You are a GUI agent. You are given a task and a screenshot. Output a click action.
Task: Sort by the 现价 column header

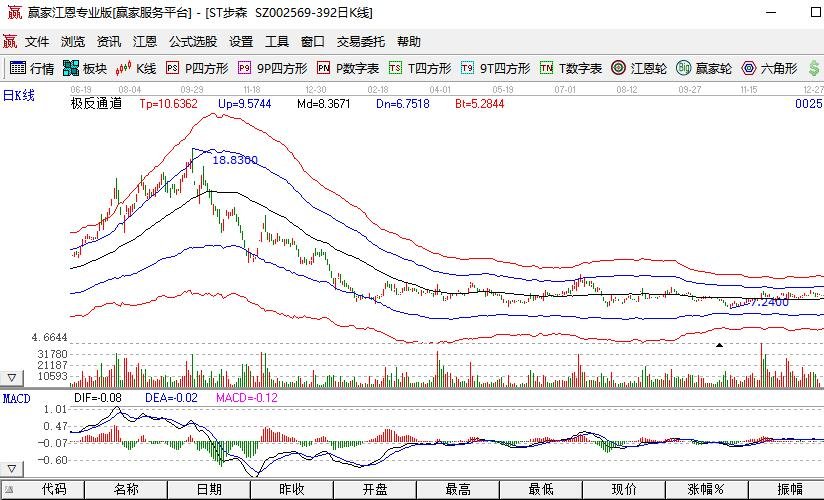[624, 489]
